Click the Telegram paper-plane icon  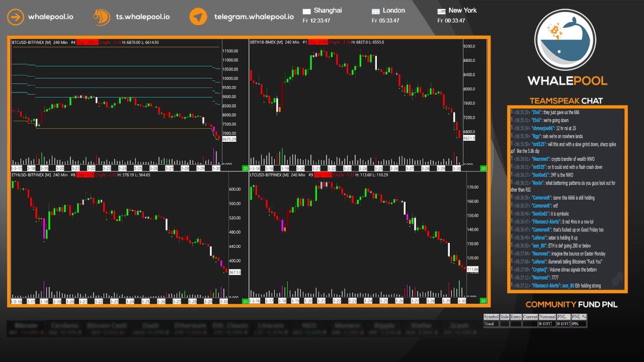tap(198, 17)
